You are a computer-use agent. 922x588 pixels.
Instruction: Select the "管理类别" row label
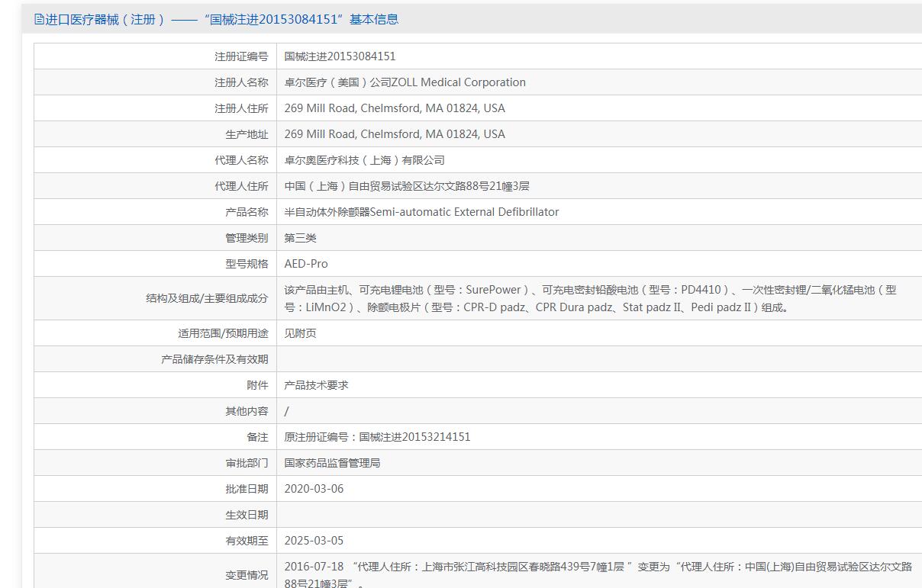pyautogui.click(x=247, y=238)
